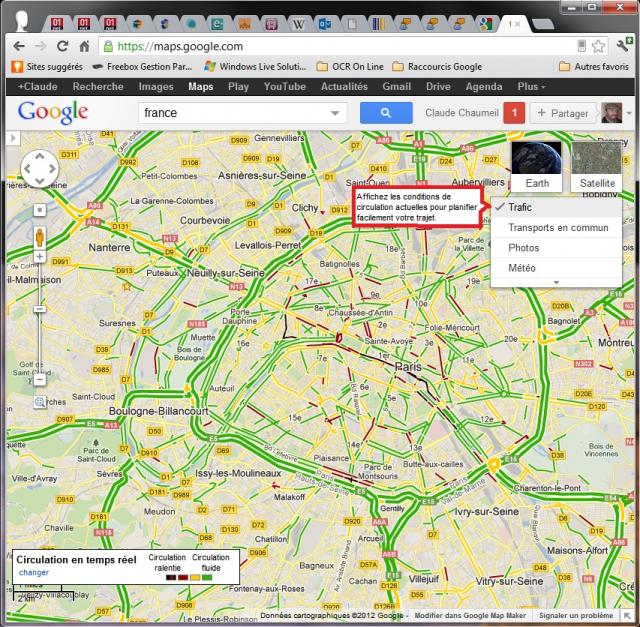Viewport: 640px width, 627px height.
Task: Click the Chrome user silhouette icon
Action: click(21, 22)
